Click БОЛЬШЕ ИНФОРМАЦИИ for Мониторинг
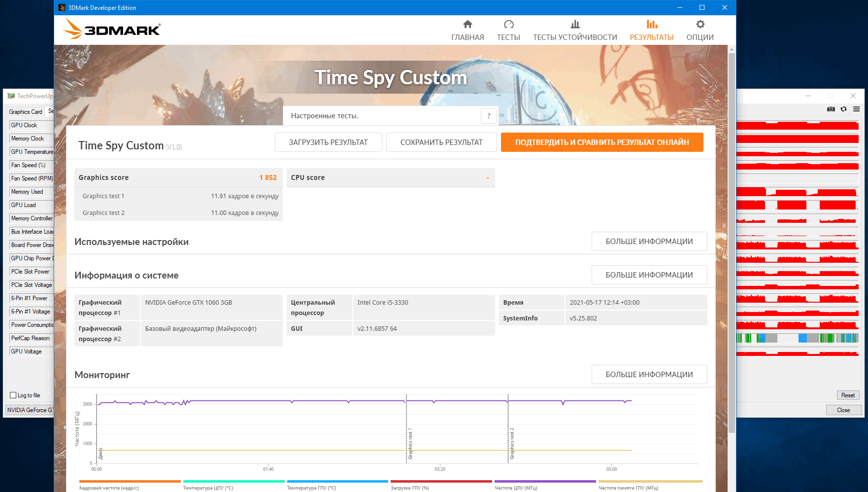 tap(649, 375)
